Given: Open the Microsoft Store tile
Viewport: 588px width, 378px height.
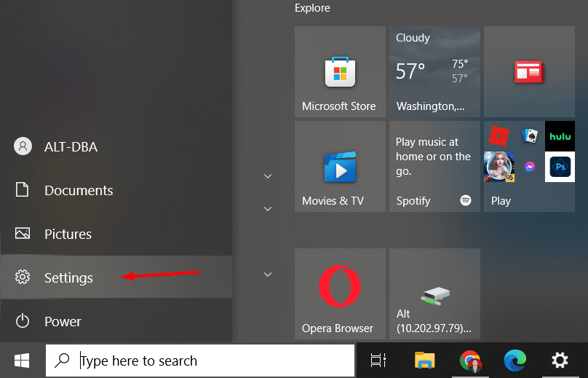Looking at the screenshot, I should pos(340,71).
